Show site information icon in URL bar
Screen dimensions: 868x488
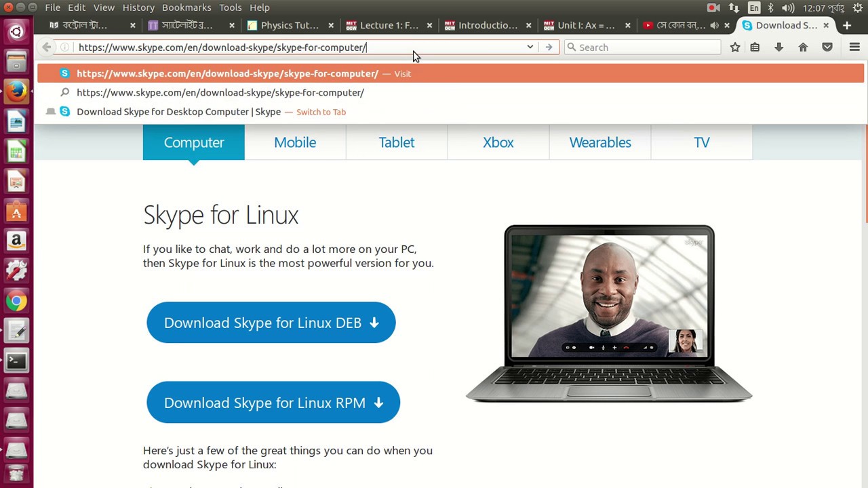65,47
